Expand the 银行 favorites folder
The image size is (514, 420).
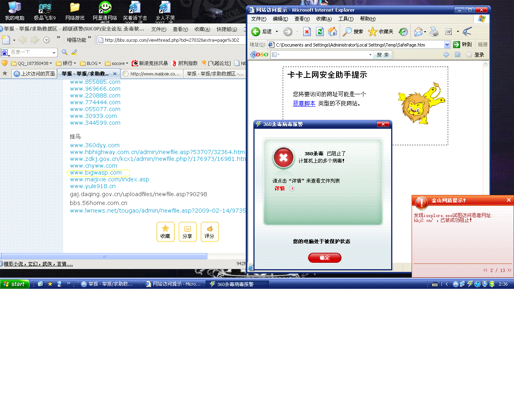pos(66,63)
